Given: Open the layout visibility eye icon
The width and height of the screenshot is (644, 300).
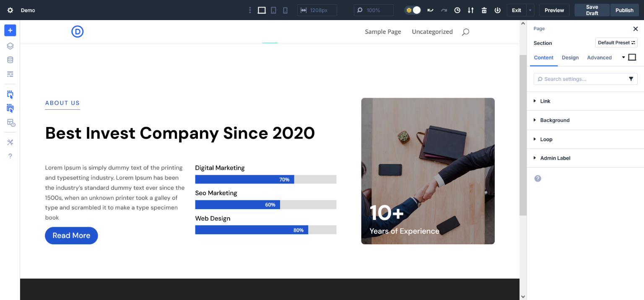Looking at the screenshot, I should 11,123.
